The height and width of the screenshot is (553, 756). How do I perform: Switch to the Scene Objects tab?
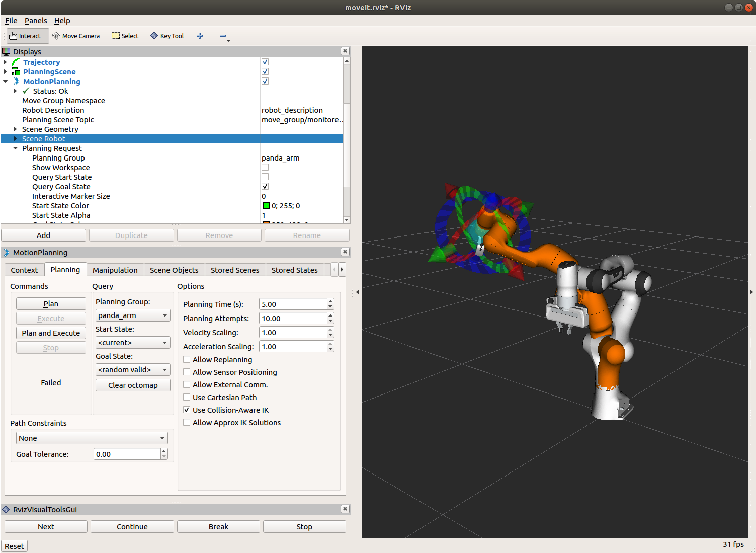[174, 270]
